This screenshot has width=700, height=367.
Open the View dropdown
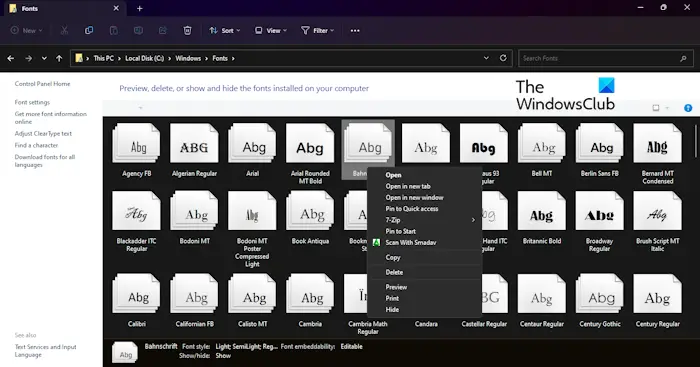tap(271, 30)
